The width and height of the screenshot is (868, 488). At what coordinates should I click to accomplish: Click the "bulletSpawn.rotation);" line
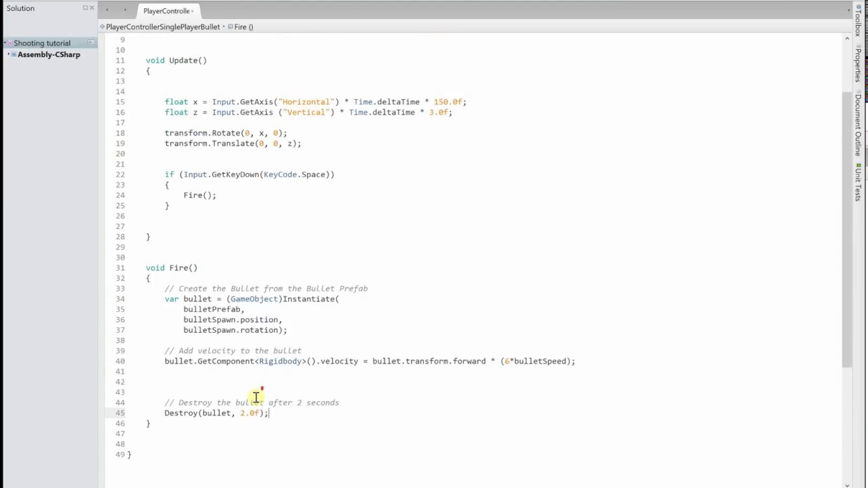235,330
